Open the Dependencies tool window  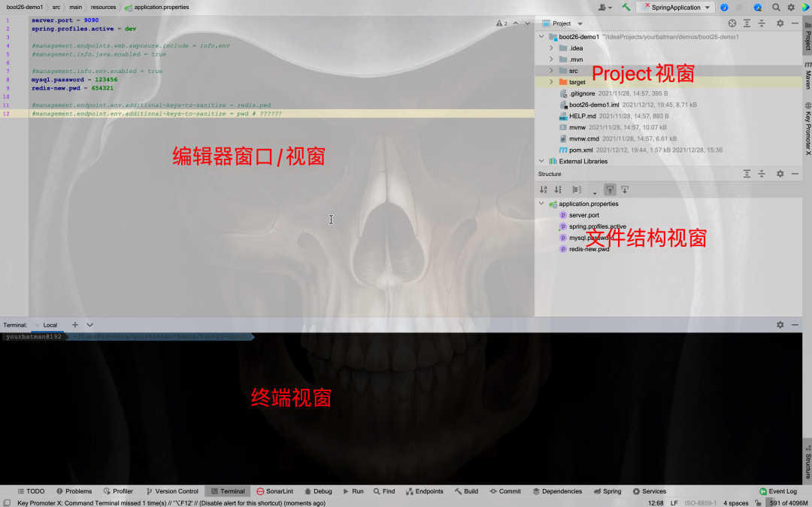557,491
